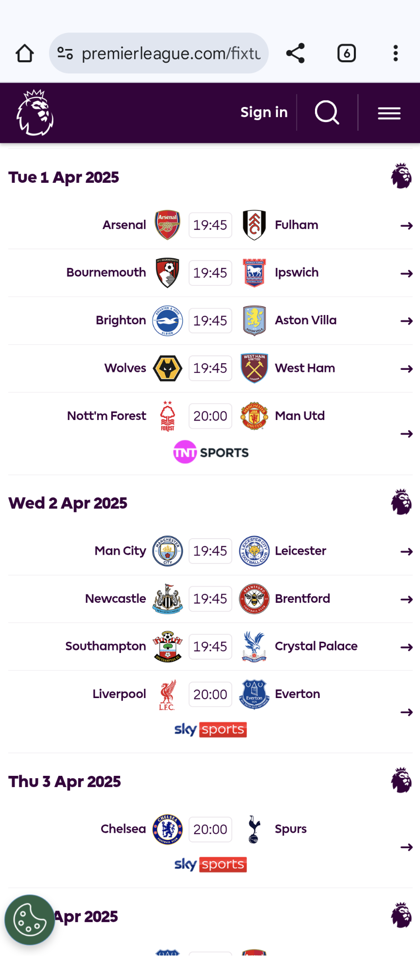
Task: Open Liverpool vs Everton fixture arrow
Action: coord(406,712)
